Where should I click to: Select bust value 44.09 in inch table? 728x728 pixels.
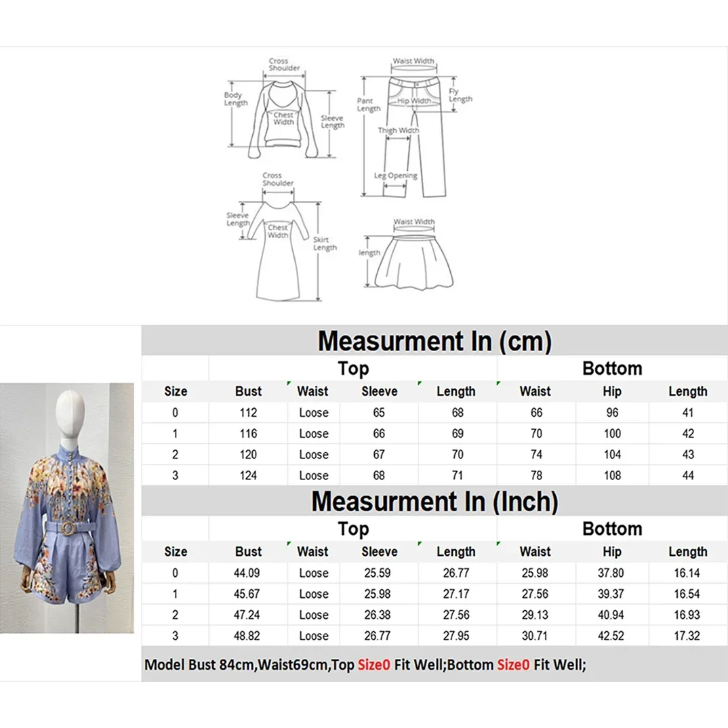pos(247,573)
